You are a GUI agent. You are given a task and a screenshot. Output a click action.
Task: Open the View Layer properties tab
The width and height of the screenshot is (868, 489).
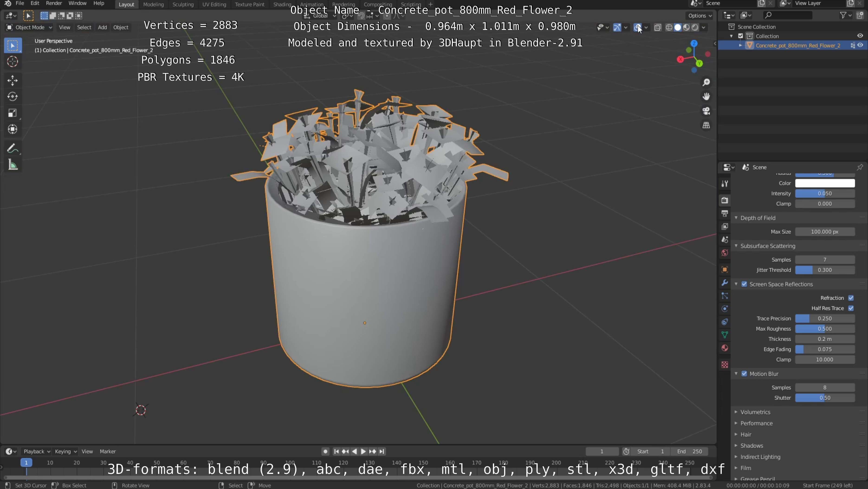pyautogui.click(x=725, y=227)
